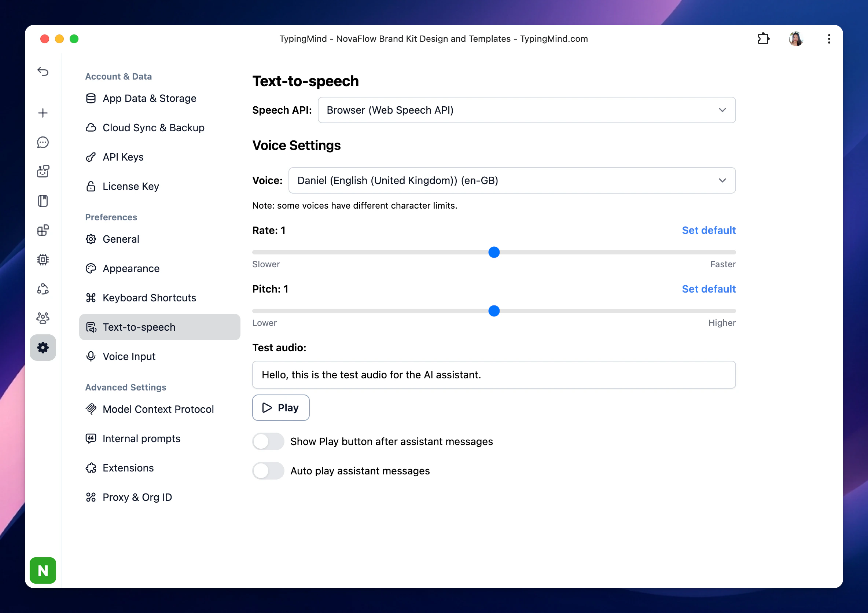The height and width of the screenshot is (613, 868).
Task: Click the palette icon beside Appearance
Action: coord(91,268)
